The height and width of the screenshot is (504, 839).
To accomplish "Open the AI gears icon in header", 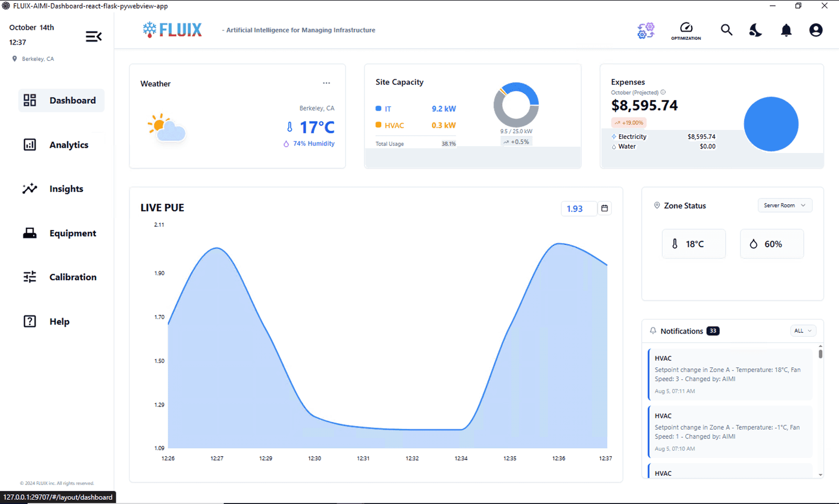I will [646, 30].
